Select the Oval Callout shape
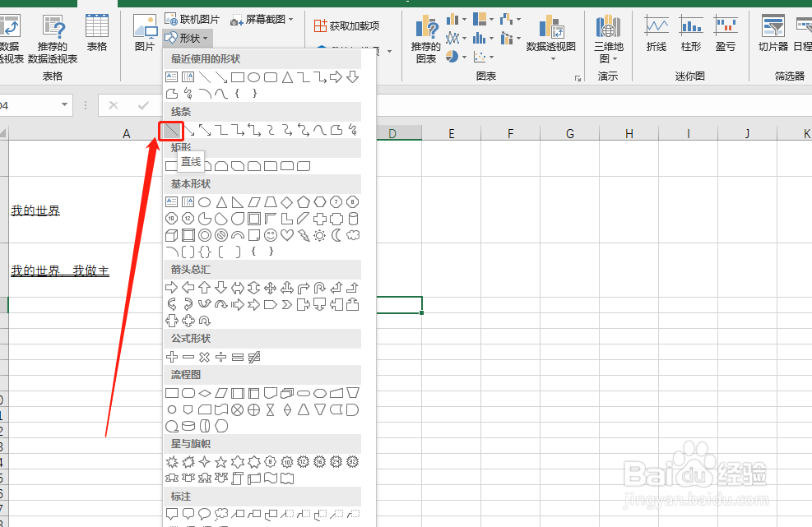Screen dimensions: 812x527 tap(205, 514)
